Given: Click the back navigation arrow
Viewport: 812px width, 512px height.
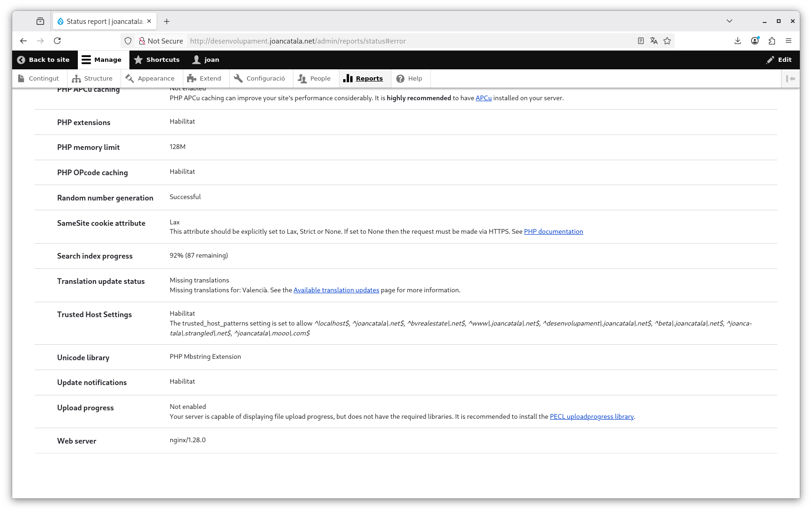Looking at the screenshot, I should (23, 41).
